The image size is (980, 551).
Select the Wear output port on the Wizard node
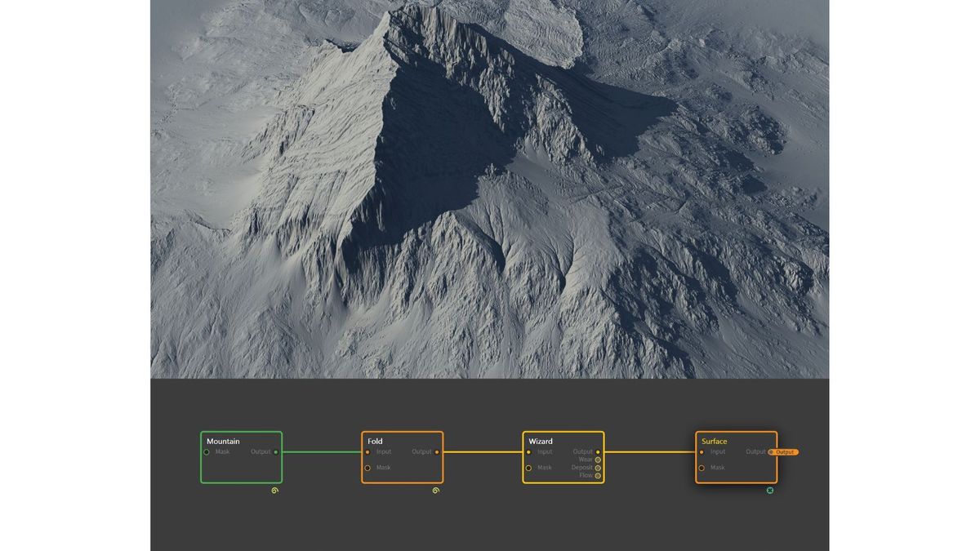(597, 460)
